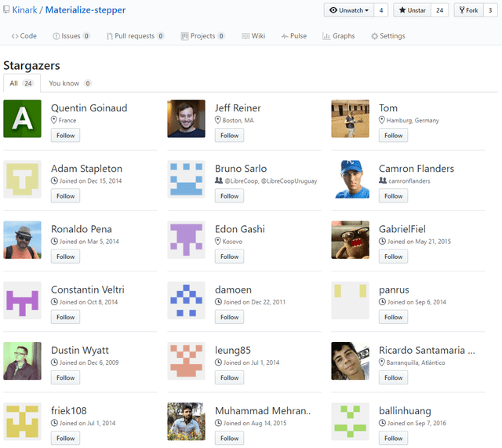Follow Quentin Goinaud
The image size is (502, 448).
pos(65,136)
